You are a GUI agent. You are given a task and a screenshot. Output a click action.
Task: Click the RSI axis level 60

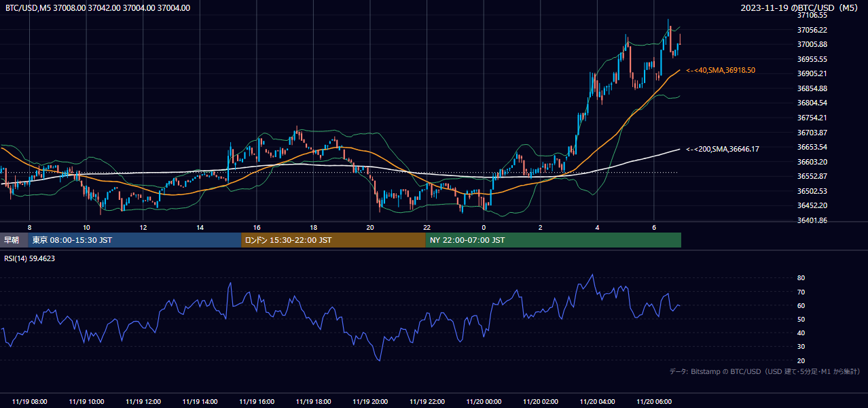[x=801, y=305]
